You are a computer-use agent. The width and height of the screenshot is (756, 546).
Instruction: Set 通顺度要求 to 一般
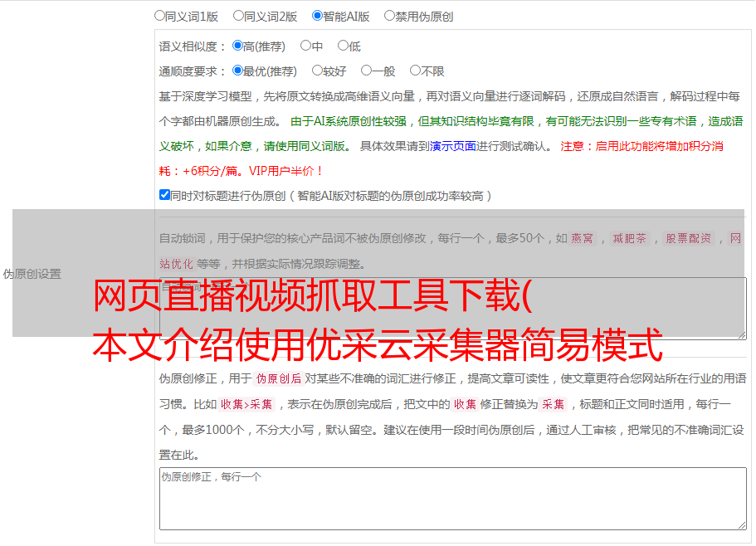click(367, 71)
